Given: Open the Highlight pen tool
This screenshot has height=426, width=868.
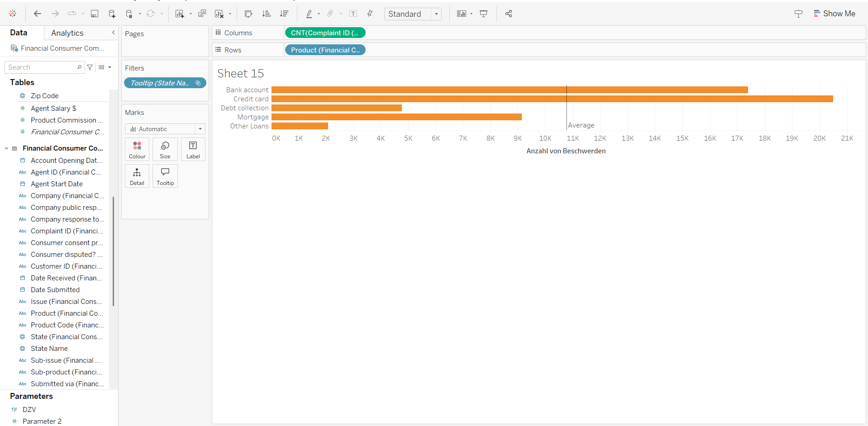Looking at the screenshot, I should [309, 14].
